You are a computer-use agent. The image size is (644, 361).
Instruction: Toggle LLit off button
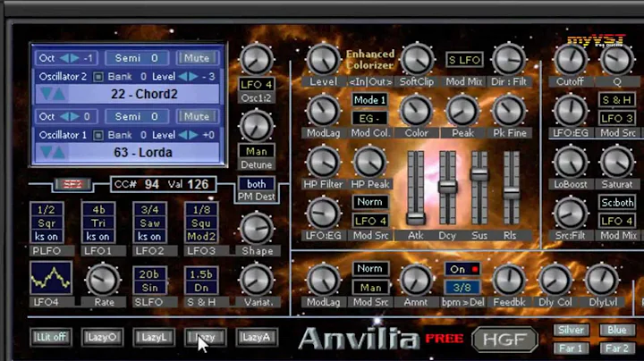click(x=51, y=337)
